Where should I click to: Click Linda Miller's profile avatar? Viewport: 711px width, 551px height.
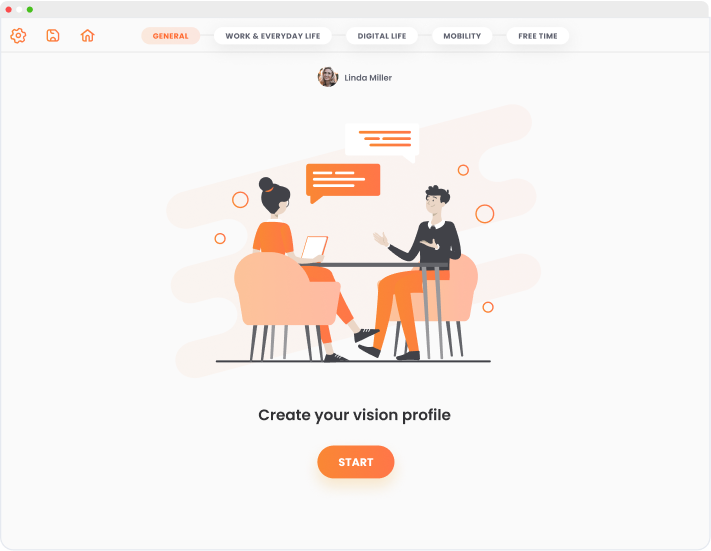328,77
